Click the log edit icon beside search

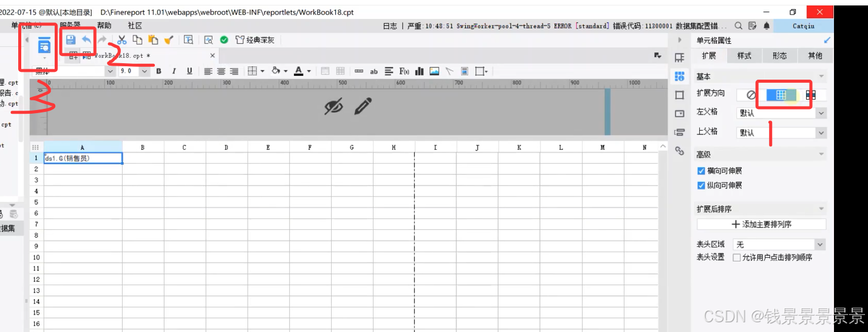coord(753,26)
